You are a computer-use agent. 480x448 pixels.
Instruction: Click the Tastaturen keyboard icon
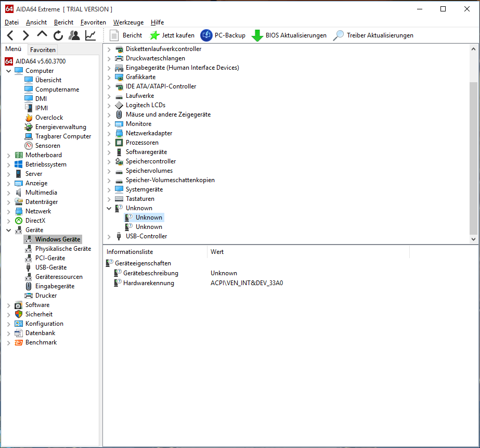tap(119, 199)
